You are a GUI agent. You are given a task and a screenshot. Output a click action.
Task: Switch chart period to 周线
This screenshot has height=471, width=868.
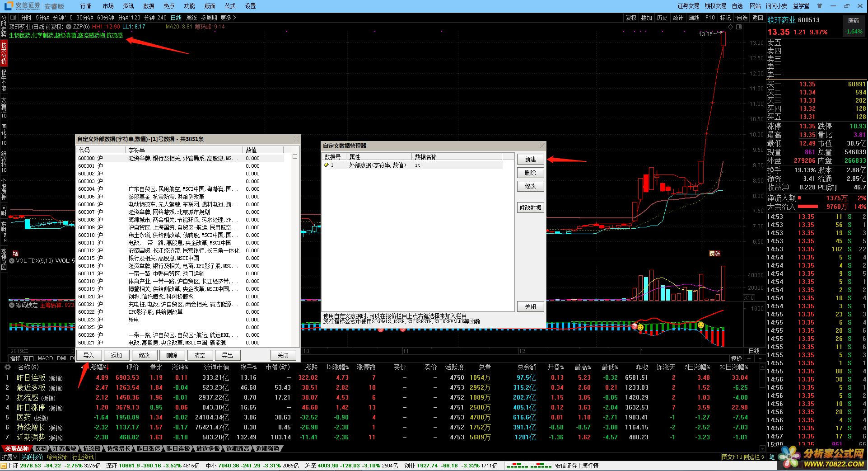191,18
